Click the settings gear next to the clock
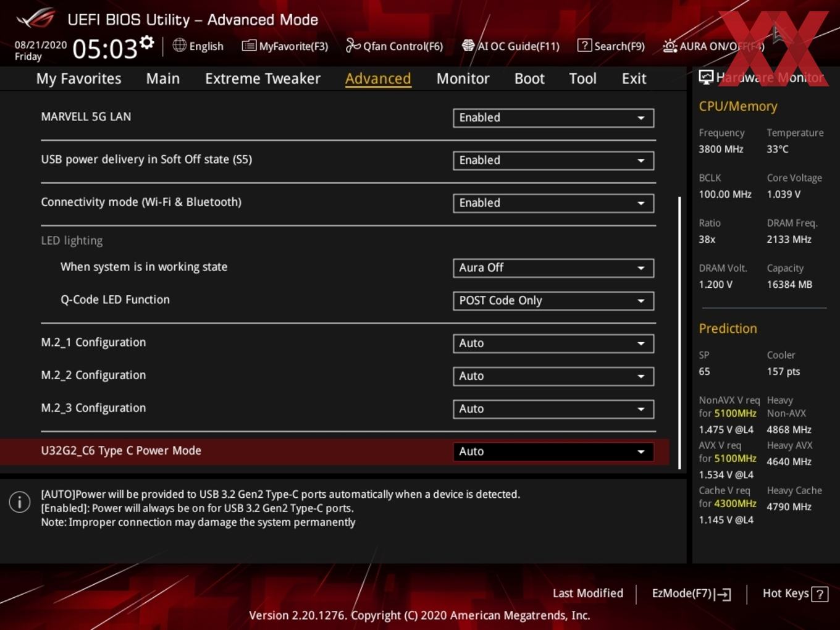 tap(147, 43)
